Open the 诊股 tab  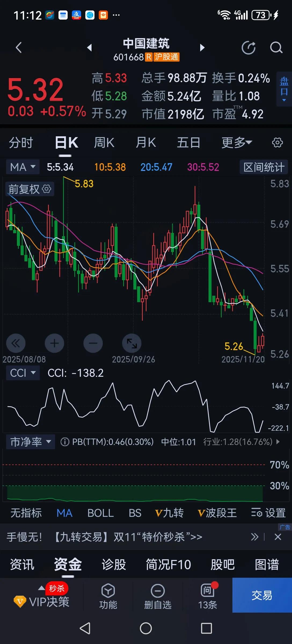114,564
